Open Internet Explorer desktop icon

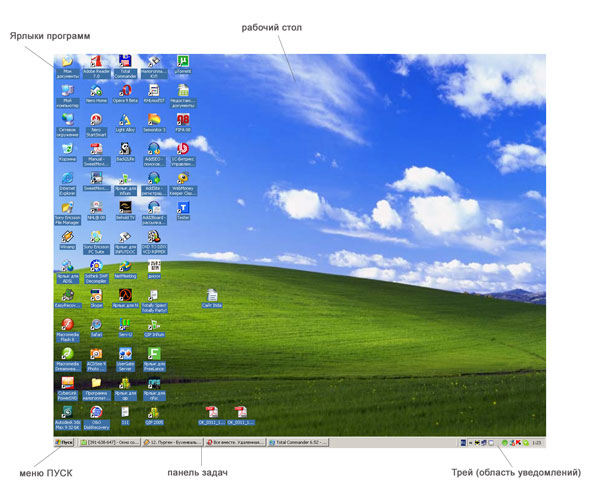pos(67,184)
